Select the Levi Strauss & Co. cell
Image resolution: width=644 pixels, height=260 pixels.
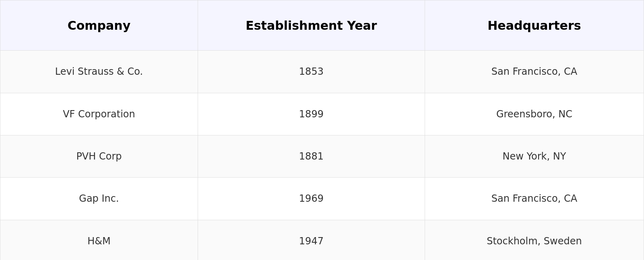(99, 72)
